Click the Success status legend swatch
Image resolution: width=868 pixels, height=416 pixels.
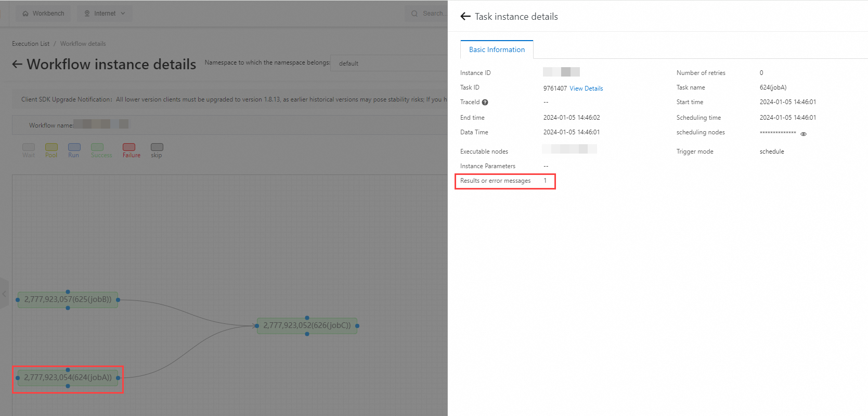tap(97, 147)
